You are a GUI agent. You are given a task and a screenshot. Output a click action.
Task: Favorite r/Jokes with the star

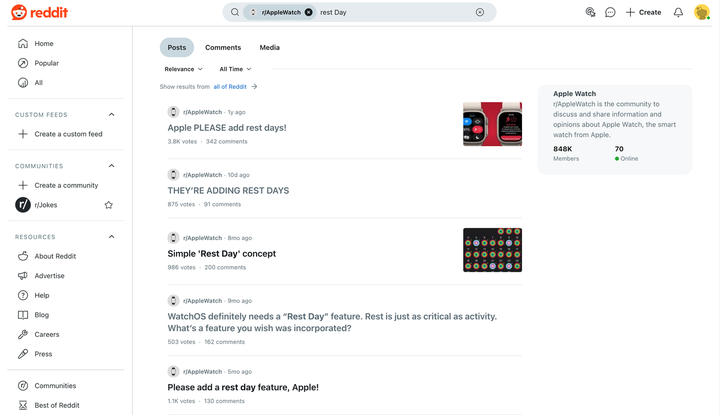coord(109,205)
